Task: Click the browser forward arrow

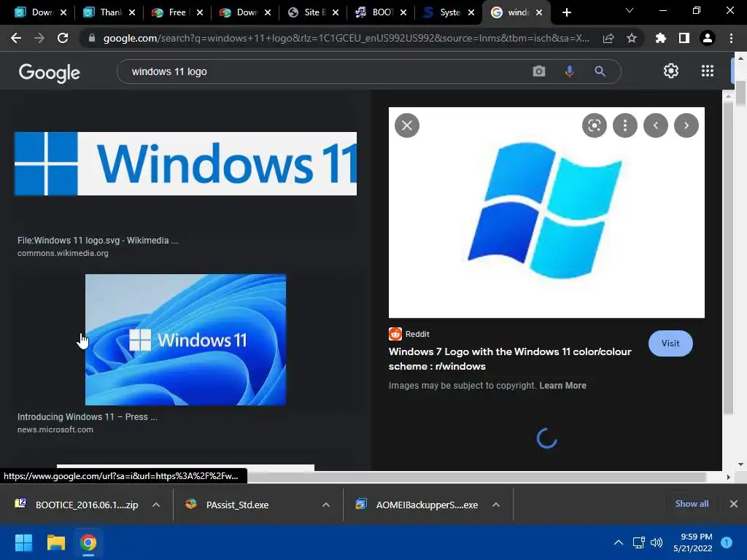Action: pos(39,38)
